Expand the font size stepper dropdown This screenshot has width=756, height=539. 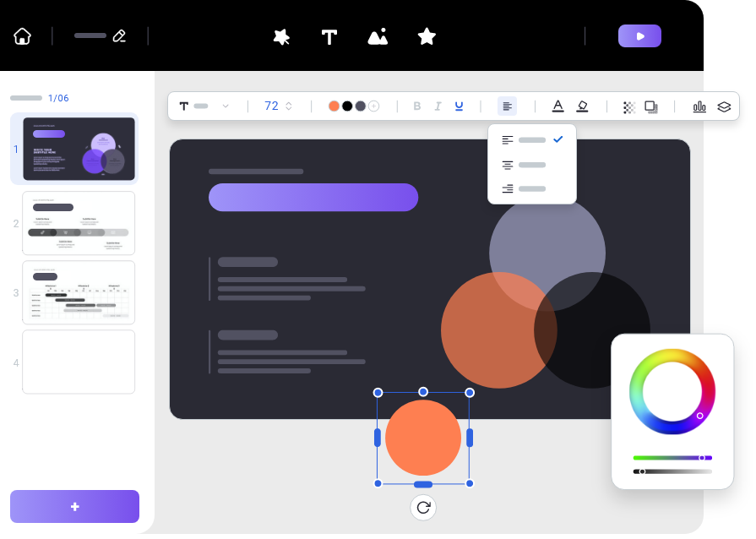click(x=287, y=106)
